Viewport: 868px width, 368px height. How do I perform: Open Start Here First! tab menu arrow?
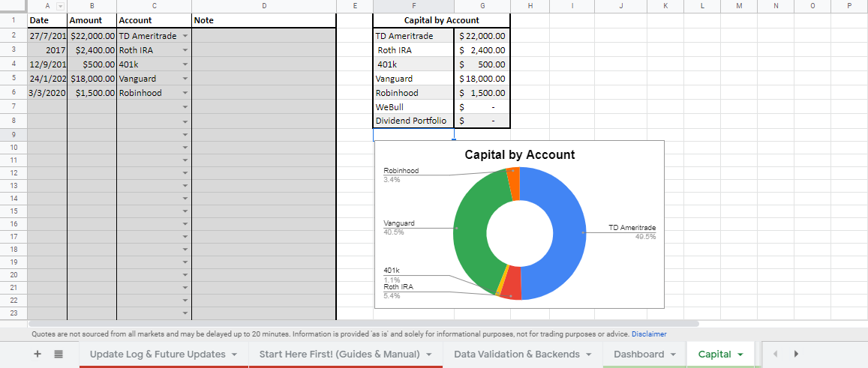pyautogui.click(x=428, y=355)
